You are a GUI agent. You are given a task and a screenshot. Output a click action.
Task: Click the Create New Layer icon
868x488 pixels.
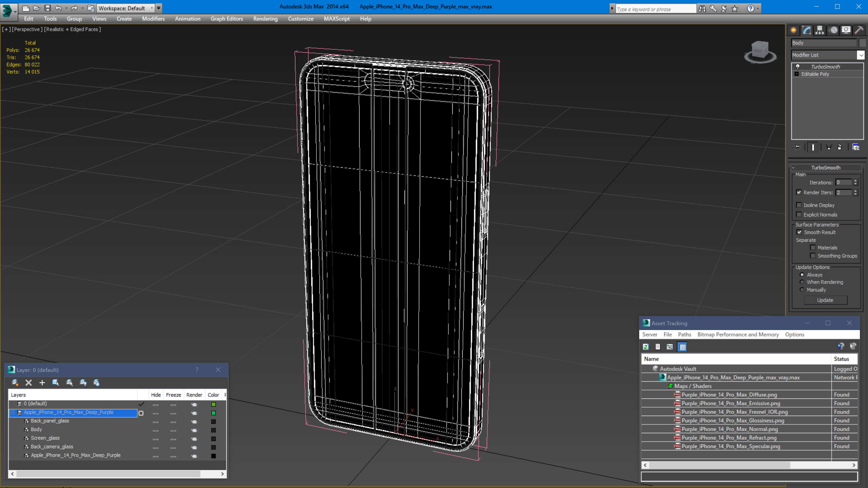(x=15, y=383)
